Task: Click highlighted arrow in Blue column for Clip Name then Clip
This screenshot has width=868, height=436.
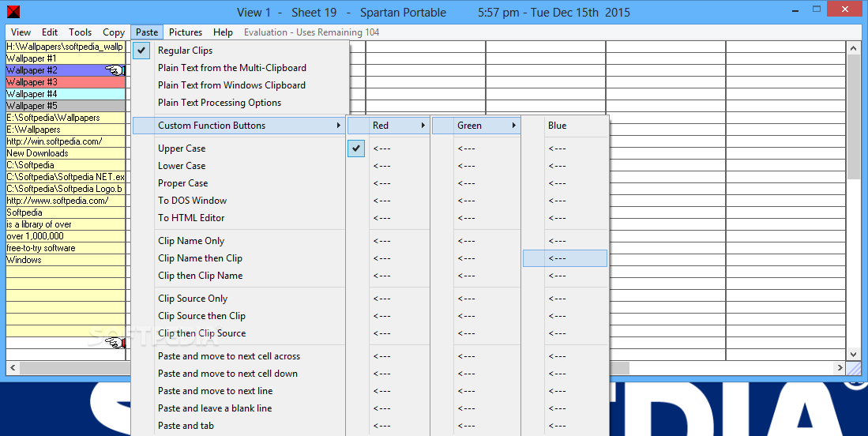Action: [x=566, y=258]
